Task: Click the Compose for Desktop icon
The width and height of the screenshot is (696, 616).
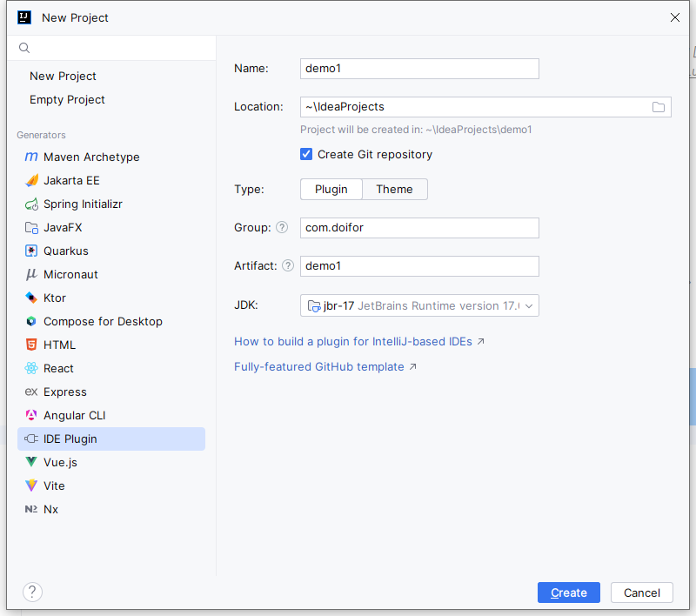Action: [31, 321]
